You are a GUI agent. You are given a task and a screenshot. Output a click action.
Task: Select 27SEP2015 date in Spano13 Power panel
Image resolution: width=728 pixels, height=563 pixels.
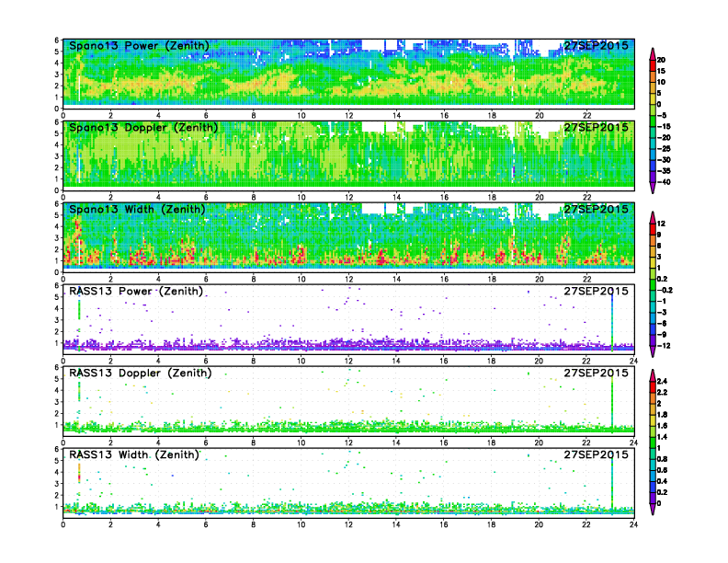[x=597, y=45]
